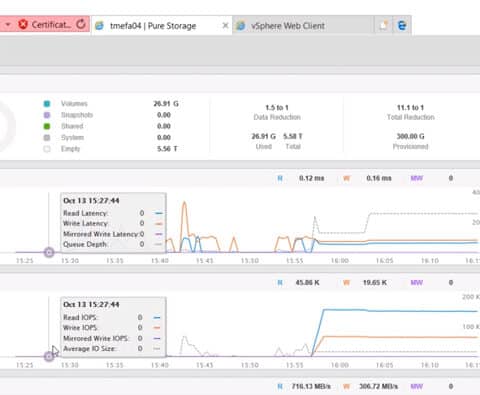Viewport: 480px width, 395px height.
Task: Close the tmefa04 Pure Storage tab
Action: [x=225, y=25]
